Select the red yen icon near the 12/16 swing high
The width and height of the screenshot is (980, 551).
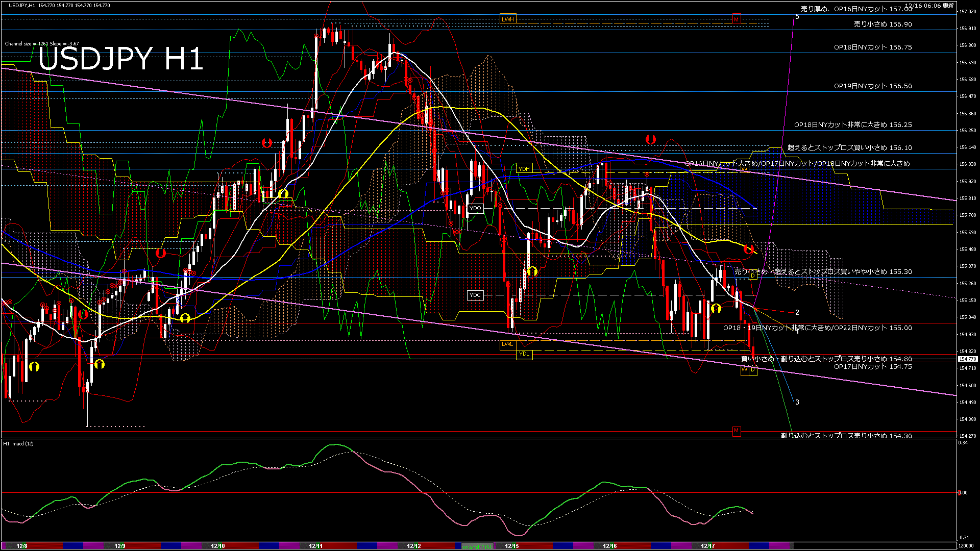[x=650, y=139]
